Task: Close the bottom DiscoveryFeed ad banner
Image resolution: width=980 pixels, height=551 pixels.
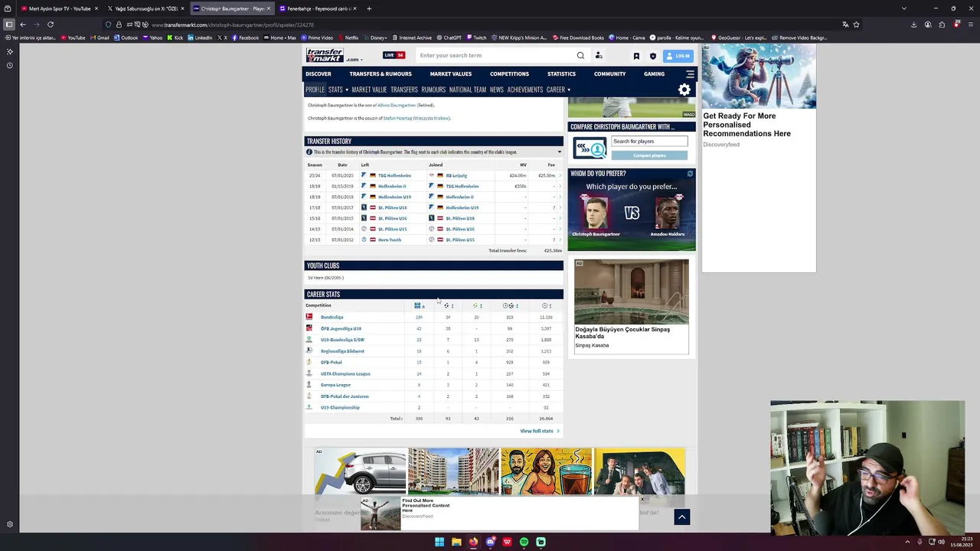Action: point(642,500)
